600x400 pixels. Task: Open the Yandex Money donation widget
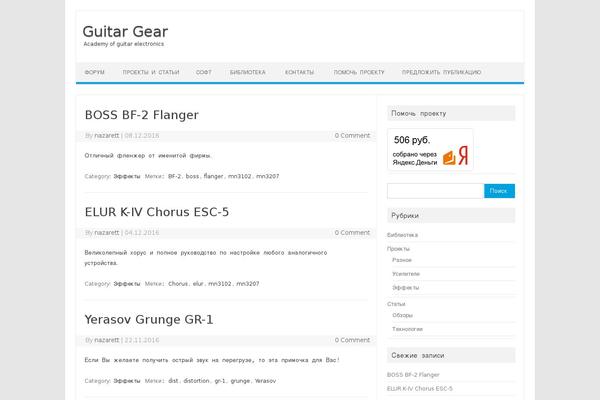coord(430,149)
